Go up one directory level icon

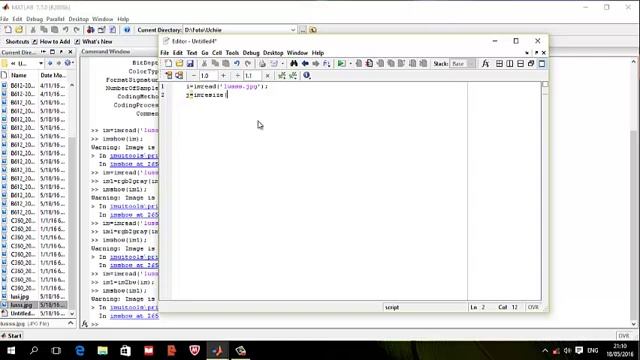313,30
